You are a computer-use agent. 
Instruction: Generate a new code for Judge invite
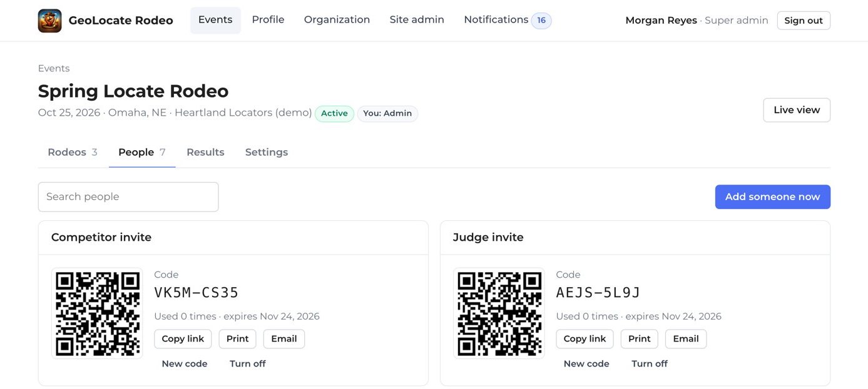pos(586,364)
